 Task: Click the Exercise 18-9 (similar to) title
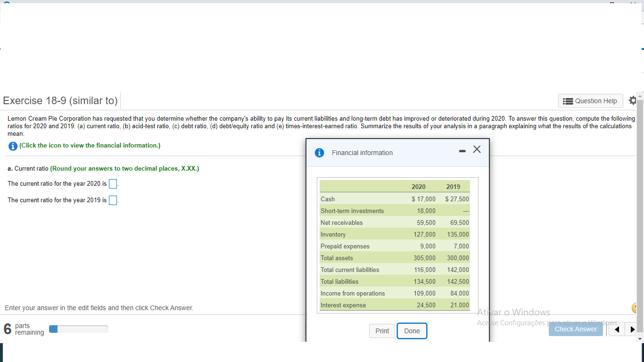[x=60, y=100]
